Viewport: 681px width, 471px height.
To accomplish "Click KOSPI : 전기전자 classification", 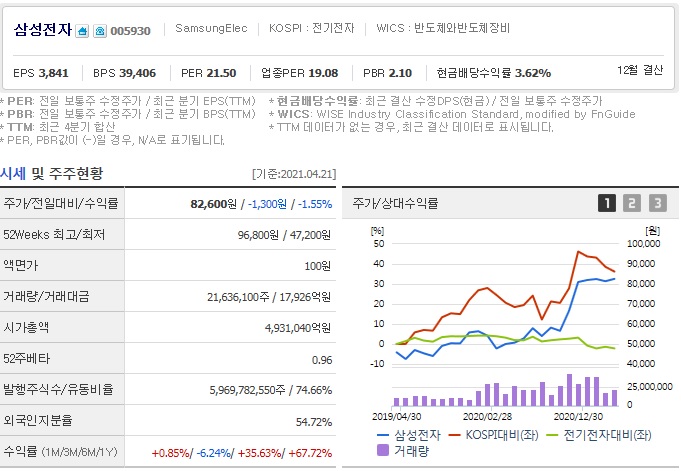I will pyautogui.click(x=311, y=29).
